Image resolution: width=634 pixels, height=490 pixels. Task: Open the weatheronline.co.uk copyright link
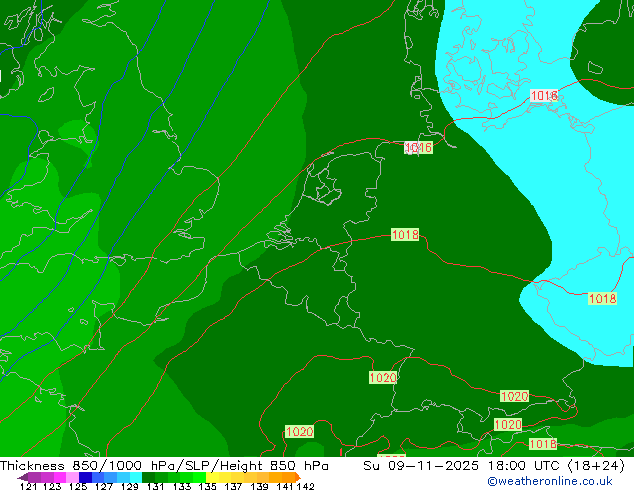tap(550, 481)
